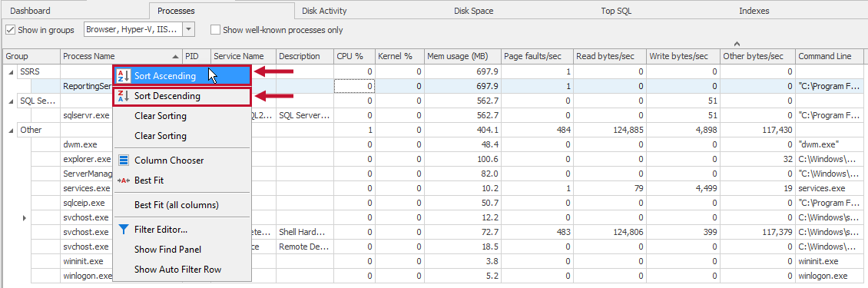Click the Shell Hard... description cell
The width and height of the screenshot is (868, 288).
pyautogui.click(x=304, y=231)
